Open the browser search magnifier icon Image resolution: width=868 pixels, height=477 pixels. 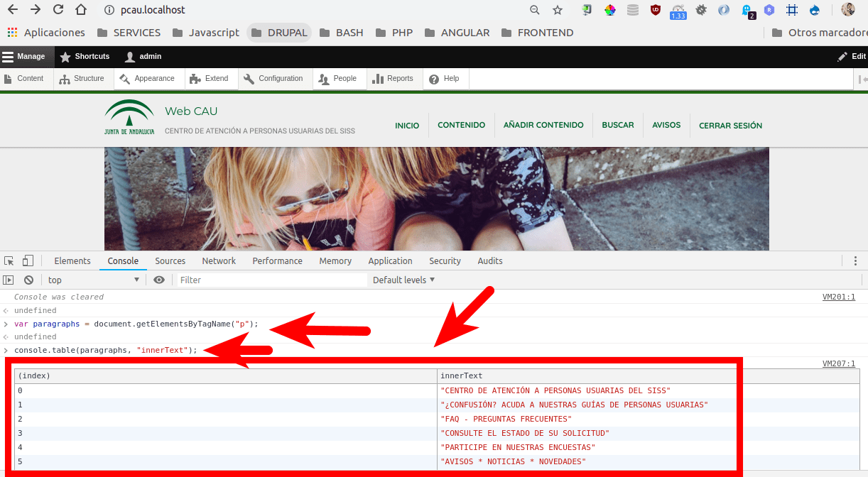pos(534,10)
